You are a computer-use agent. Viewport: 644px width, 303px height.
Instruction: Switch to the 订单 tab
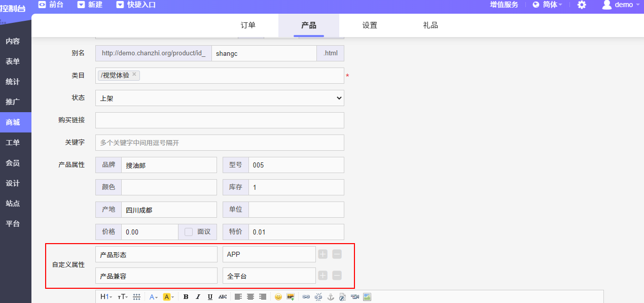click(x=248, y=25)
